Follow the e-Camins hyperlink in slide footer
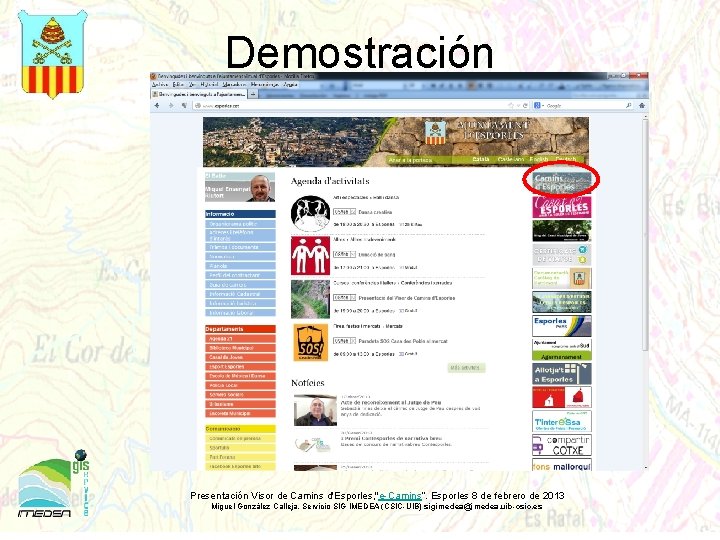Image resolution: width=720 pixels, height=540 pixels. (x=399, y=496)
